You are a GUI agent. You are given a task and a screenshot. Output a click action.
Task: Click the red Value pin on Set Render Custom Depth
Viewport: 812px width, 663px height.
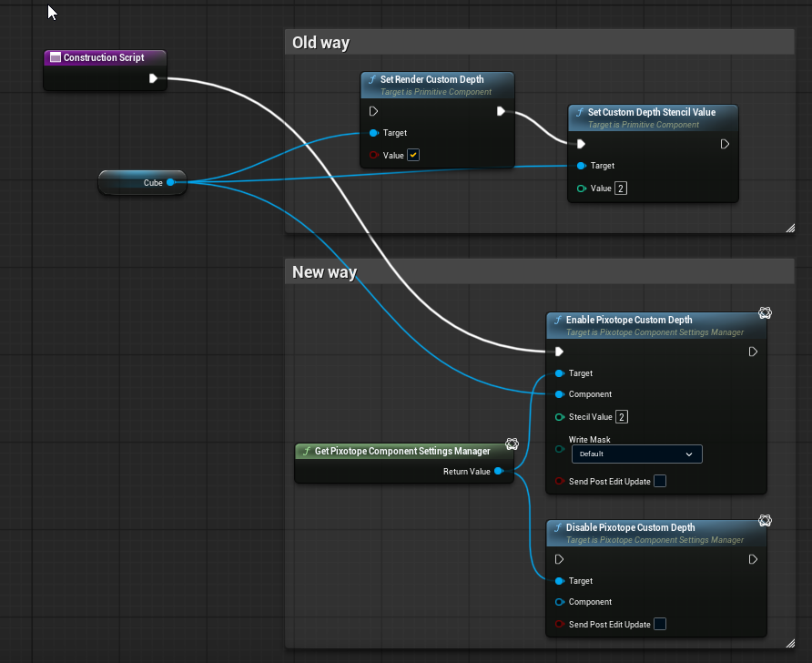(x=373, y=156)
